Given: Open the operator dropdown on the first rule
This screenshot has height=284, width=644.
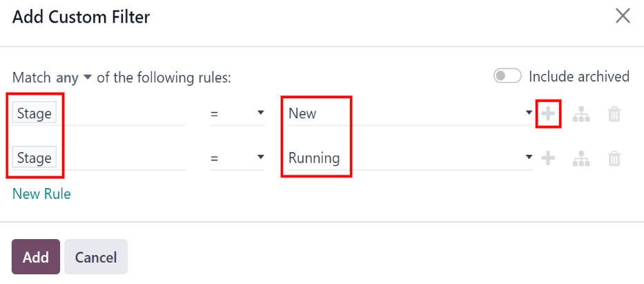Looking at the screenshot, I should [x=237, y=113].
